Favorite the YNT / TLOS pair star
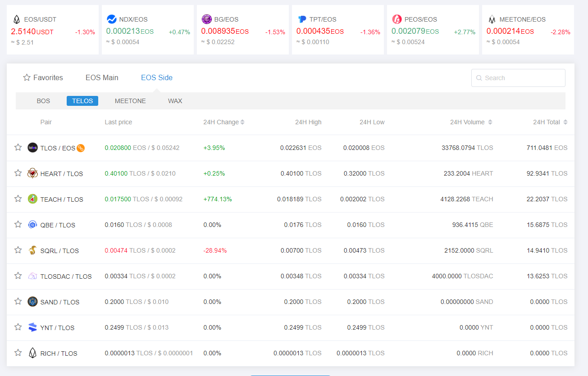The height and width of the screenshot is (376, 588). point(18,327)
